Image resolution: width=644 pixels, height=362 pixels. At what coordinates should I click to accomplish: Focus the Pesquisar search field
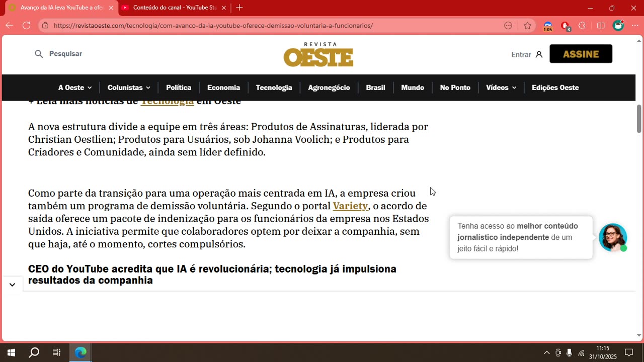(65, 54)
